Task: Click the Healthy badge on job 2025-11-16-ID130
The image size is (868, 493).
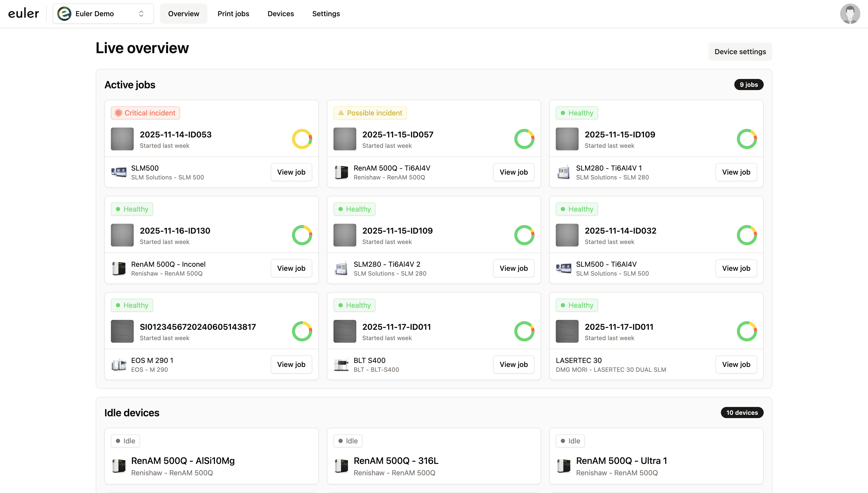Action: [132, 209]
